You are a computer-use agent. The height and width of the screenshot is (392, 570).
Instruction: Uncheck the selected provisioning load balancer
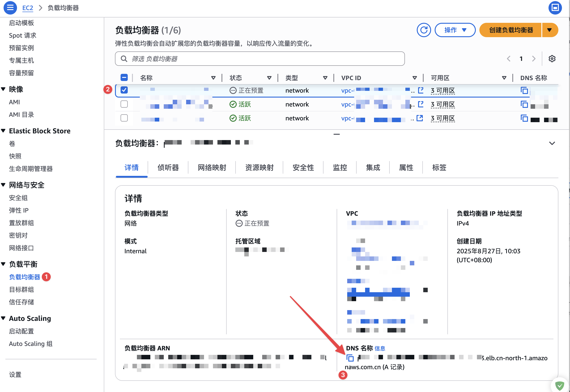124,90
